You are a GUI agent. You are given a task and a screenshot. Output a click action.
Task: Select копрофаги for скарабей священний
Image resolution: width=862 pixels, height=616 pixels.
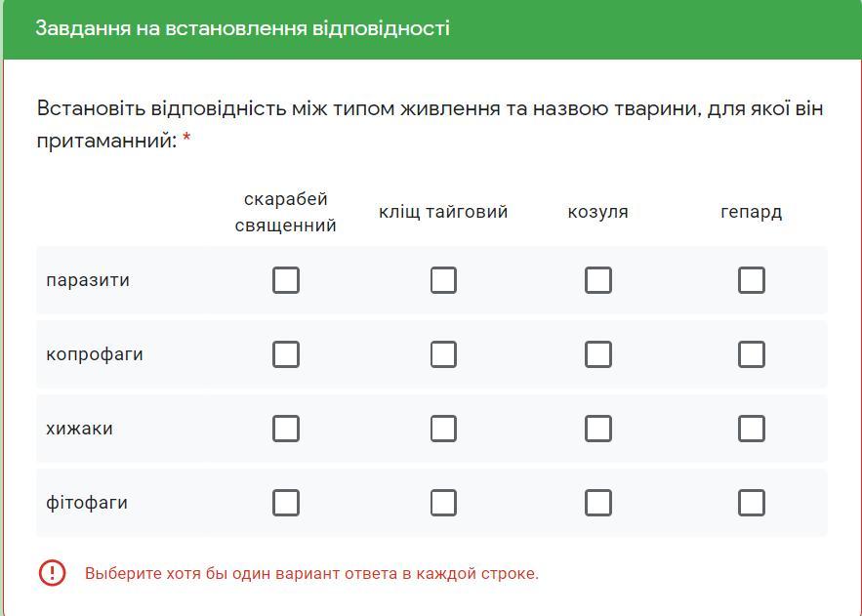(x=286, y=354)
